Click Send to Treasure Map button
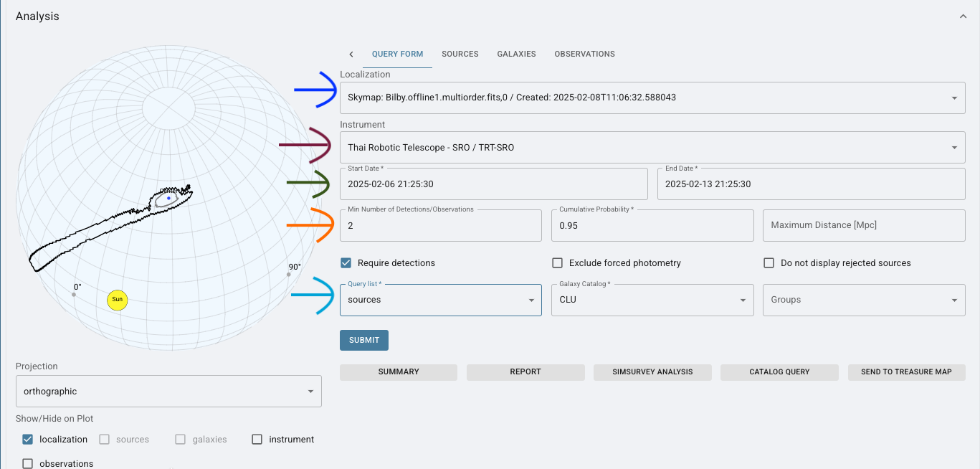The image size is (980, 469). coord(906,372)
